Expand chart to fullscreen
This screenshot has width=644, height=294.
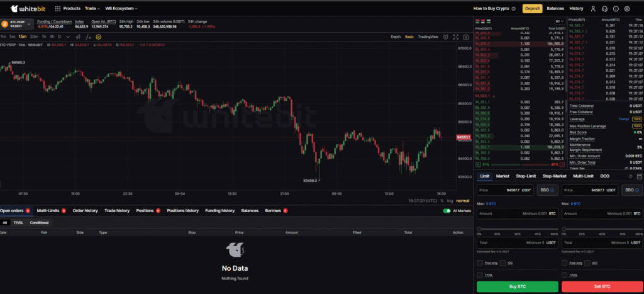[x=456, y=37]
